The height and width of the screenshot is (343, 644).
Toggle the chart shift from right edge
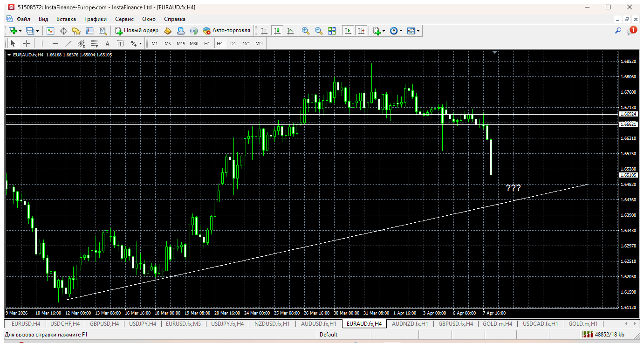(361, 31)
